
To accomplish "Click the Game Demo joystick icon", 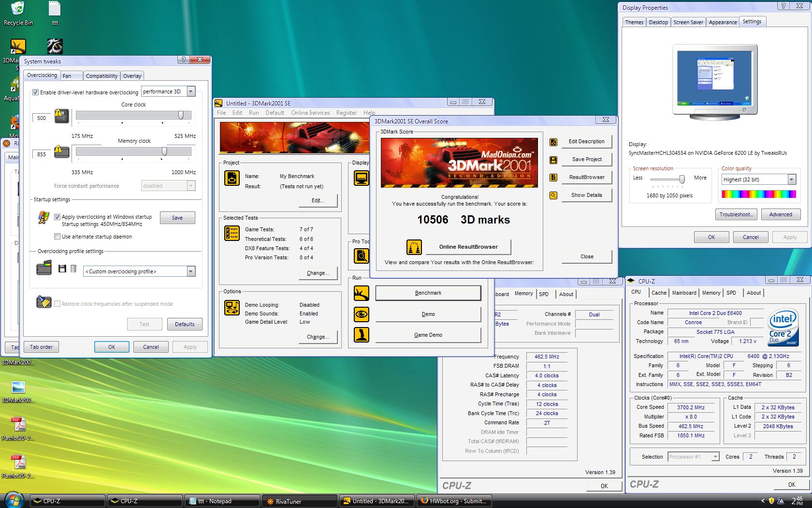I will pos(362,335).
